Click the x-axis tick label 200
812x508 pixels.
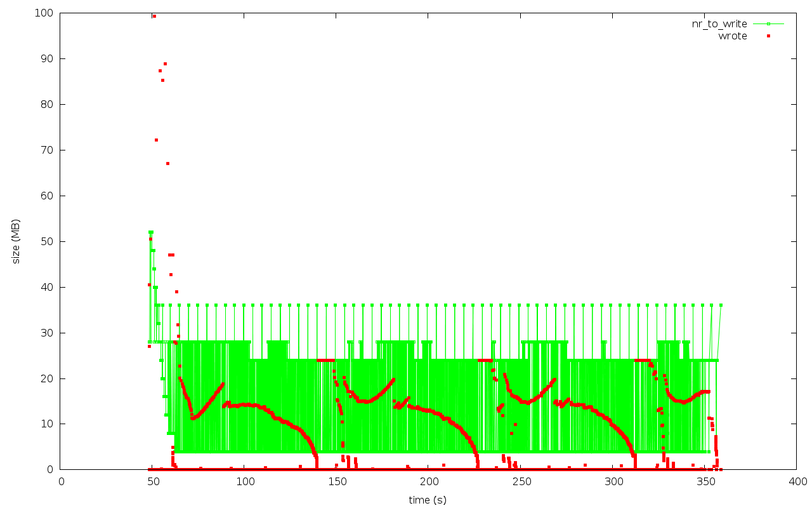pyautogui.click(x=429, y=481)
